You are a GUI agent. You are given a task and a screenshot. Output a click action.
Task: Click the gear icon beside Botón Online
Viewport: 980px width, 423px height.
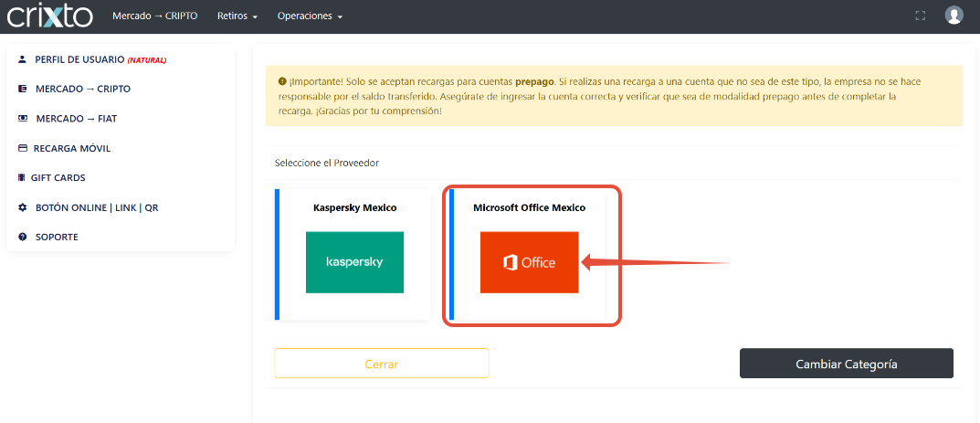coord(23,207)
